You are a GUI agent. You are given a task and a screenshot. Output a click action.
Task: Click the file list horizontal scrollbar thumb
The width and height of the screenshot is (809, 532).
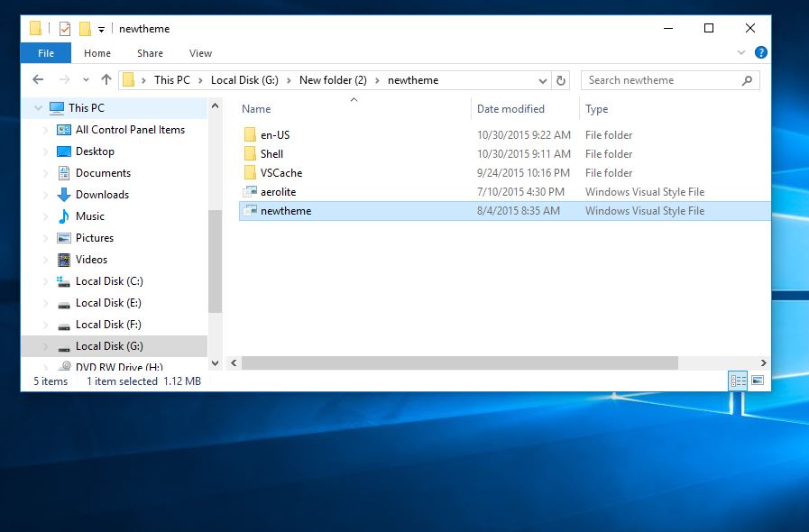(460, 362)
